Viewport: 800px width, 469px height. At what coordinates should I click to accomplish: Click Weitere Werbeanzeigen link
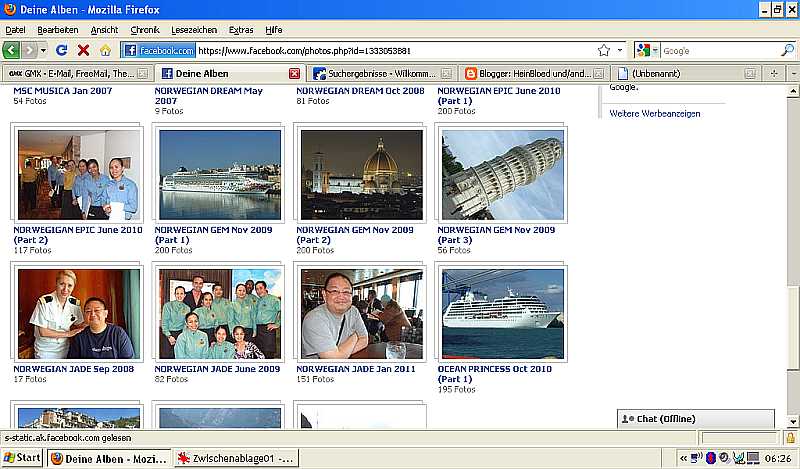[655, 113]
